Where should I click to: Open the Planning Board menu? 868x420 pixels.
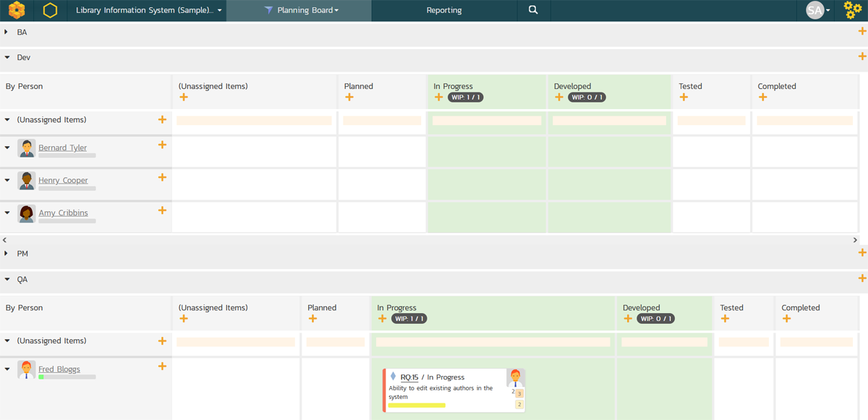pyautogui.click(x=302, y=10)
